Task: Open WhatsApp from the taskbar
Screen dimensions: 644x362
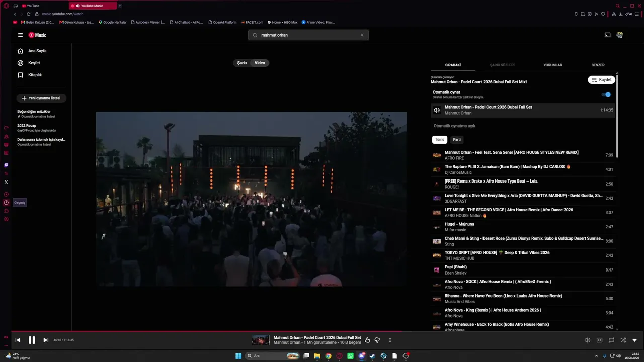Action: 351,356
